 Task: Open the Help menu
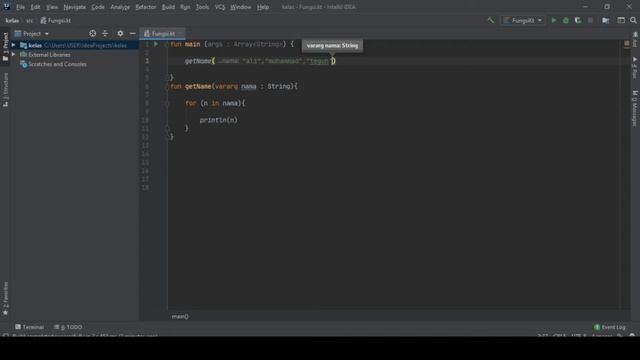(x=263, y=7)
